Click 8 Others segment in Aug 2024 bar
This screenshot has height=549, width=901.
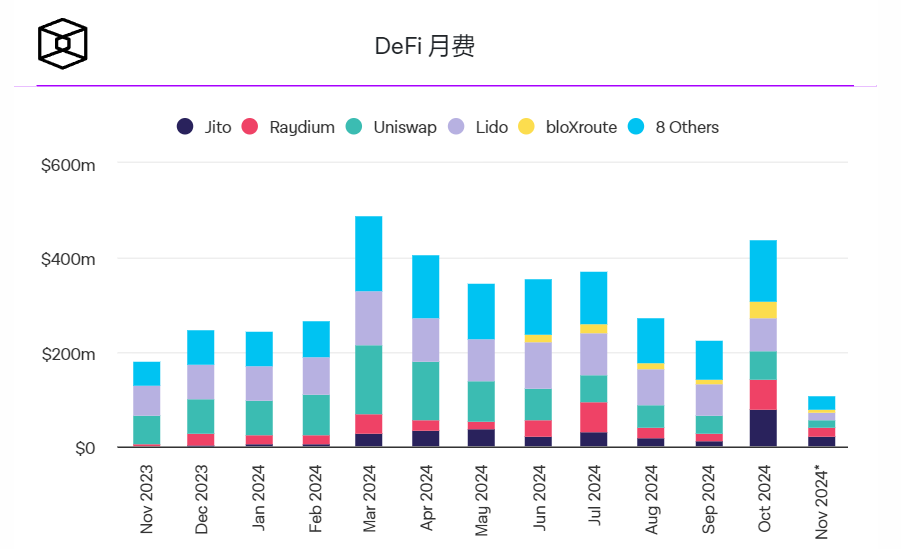point(650,341)
